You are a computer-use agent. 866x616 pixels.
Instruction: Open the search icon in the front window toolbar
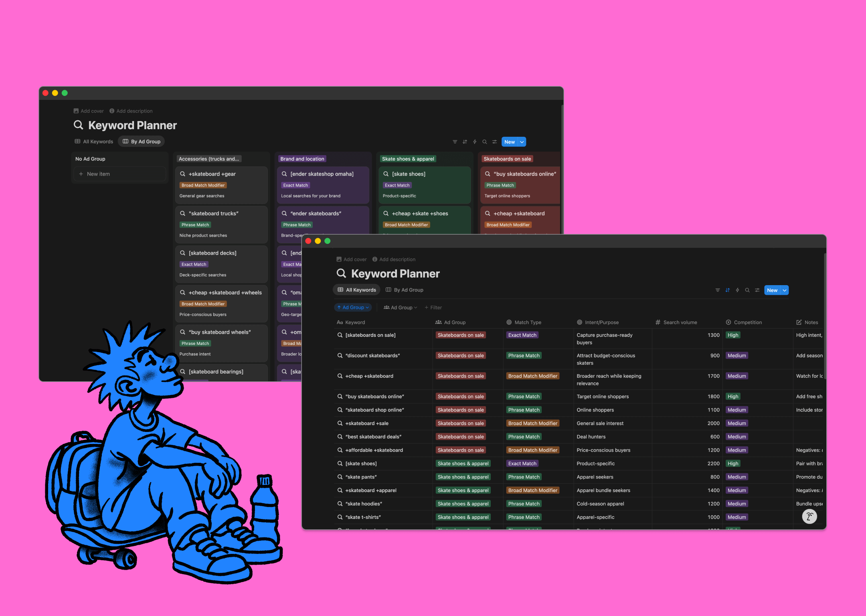[747, 290]
